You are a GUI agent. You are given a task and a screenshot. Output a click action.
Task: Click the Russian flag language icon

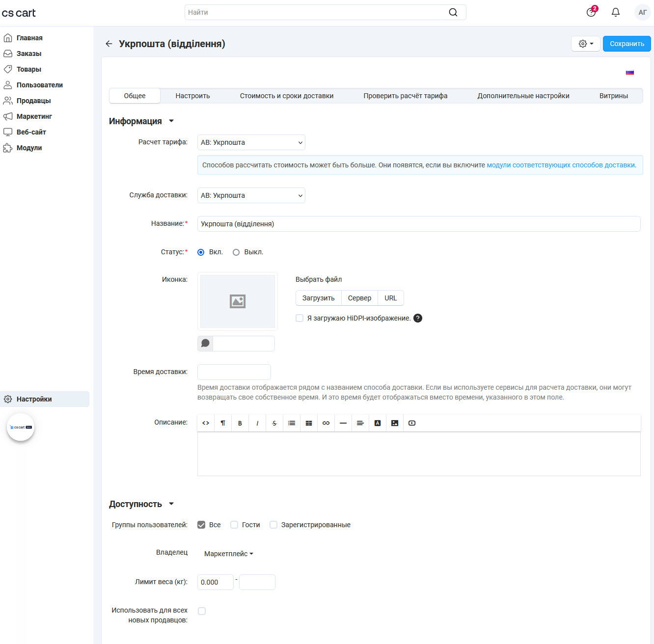[x=630, y=72]
